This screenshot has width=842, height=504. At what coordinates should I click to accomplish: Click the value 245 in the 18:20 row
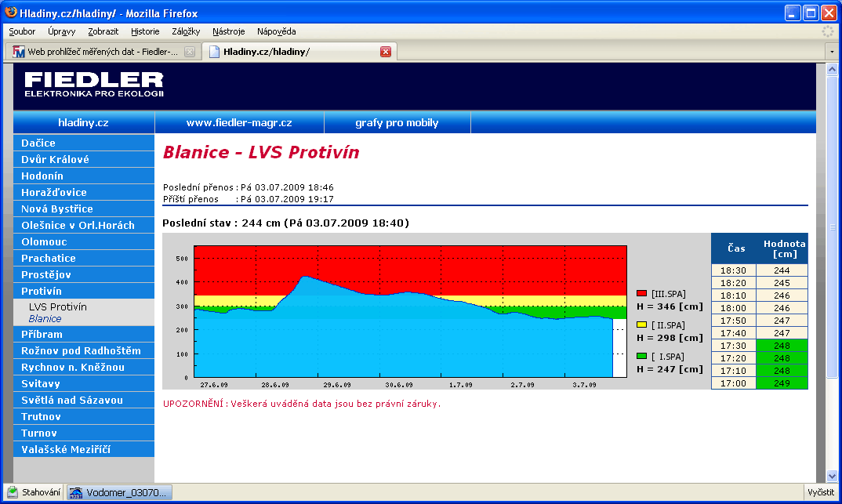pos(782,283)
